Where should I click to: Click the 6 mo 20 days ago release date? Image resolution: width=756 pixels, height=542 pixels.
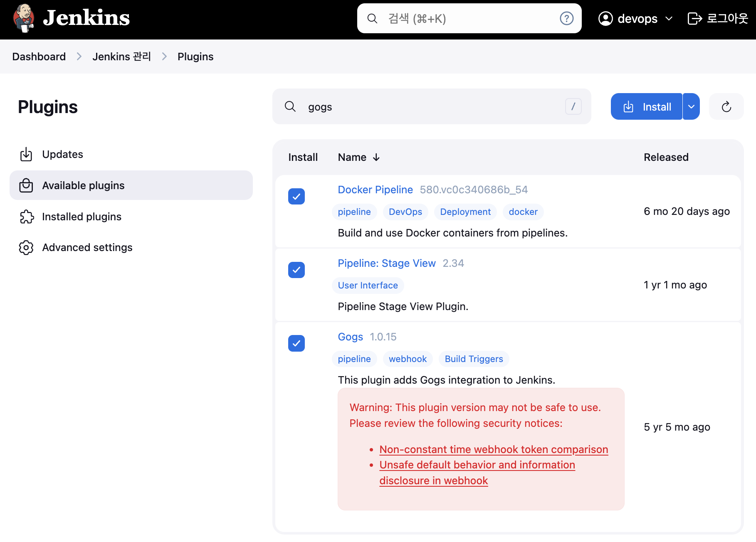point(687,212)
